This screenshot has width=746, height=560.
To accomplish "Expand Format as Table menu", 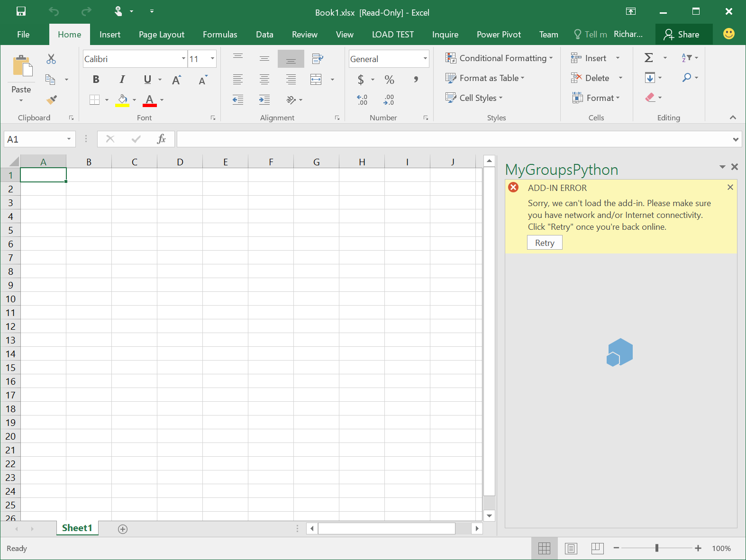I will coord(485,78).
